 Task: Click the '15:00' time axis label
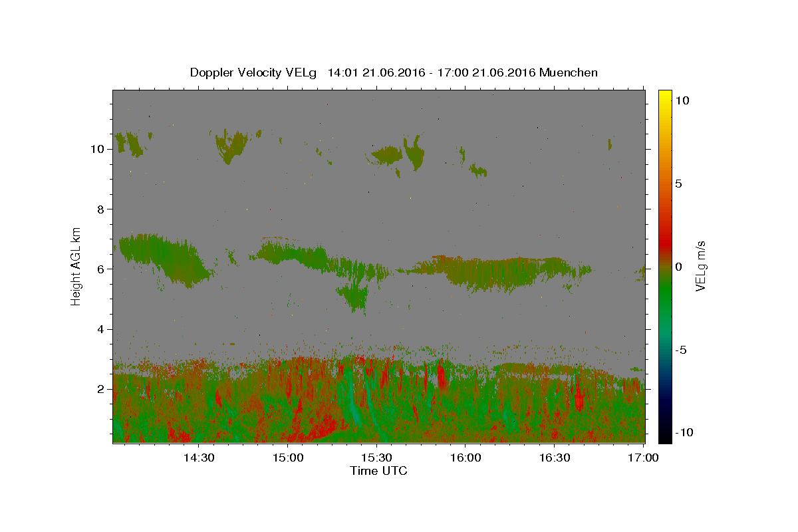pos(287,458)
